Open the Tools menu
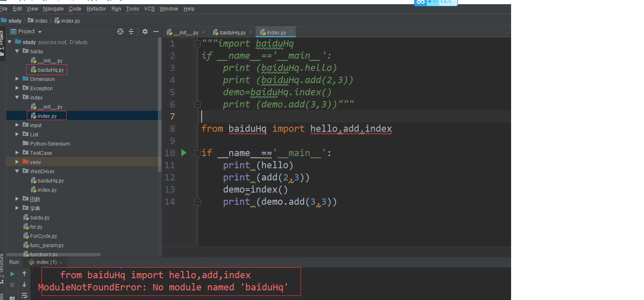 [132, 8]
